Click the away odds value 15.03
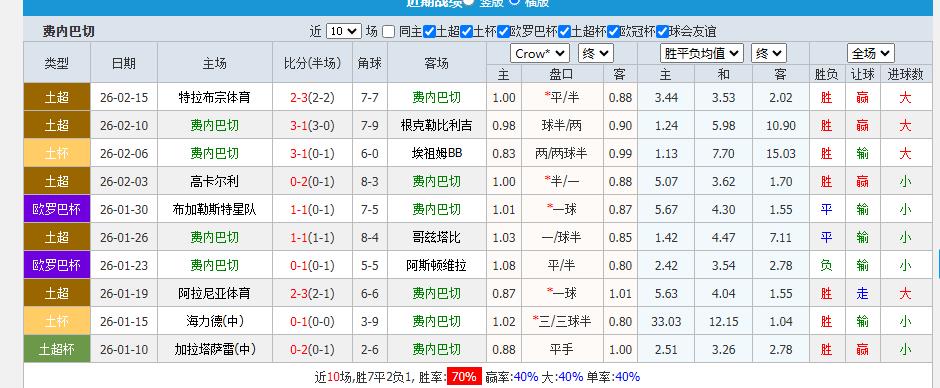940x388 pixels. pos(781,153)
